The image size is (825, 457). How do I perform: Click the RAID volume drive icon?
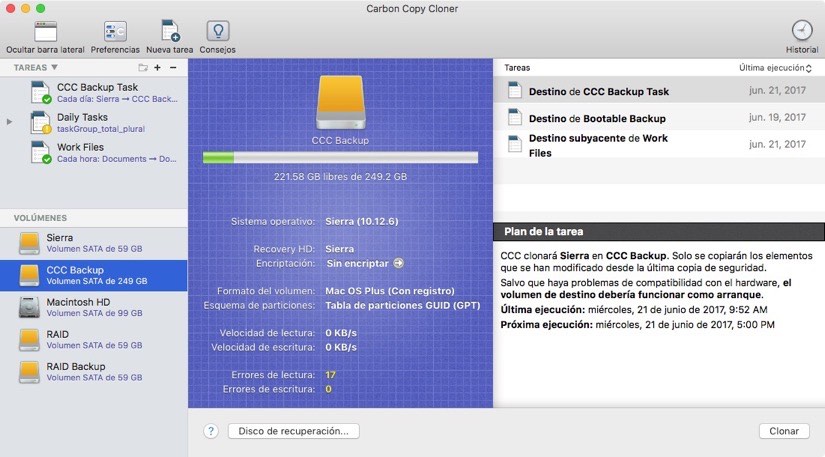29,340
